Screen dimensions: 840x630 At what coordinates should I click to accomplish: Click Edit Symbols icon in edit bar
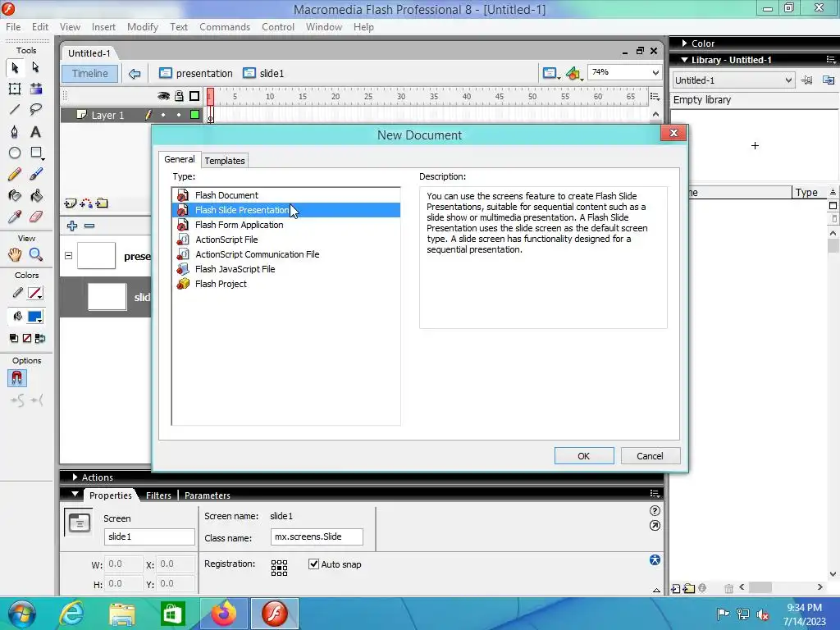(x=573, y=73)
